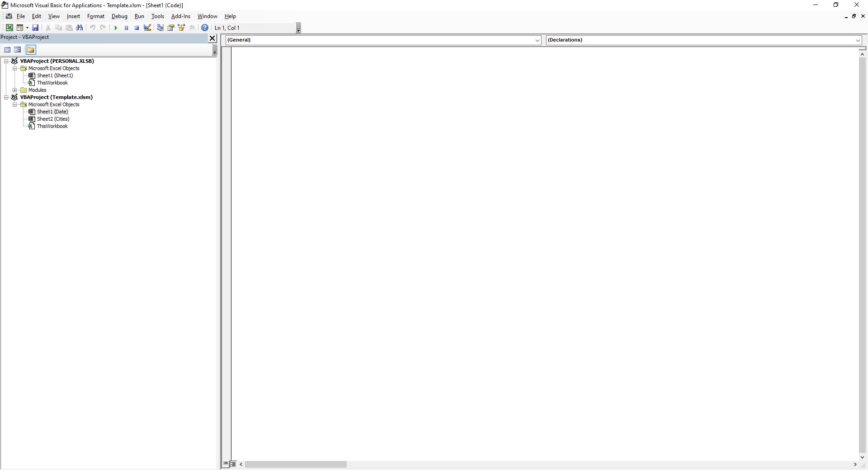Switch to Full Module View at bottom-left
The width and height of the screenshot is (868, 470).
tap(233, 464)
